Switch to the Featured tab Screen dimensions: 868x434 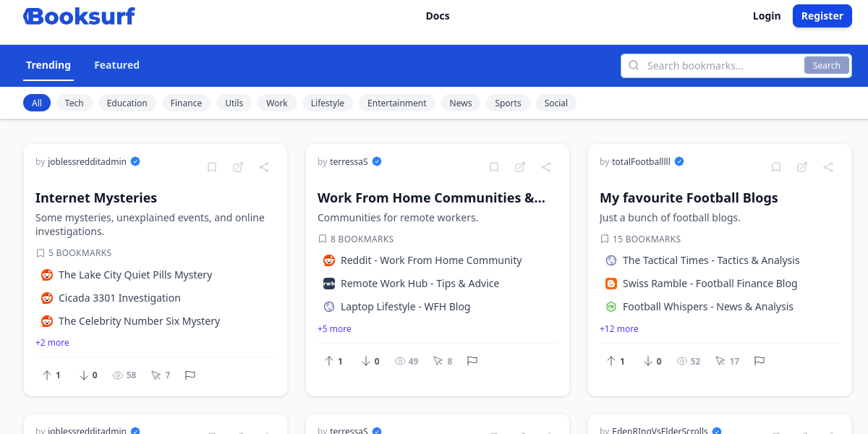[116, 65]
